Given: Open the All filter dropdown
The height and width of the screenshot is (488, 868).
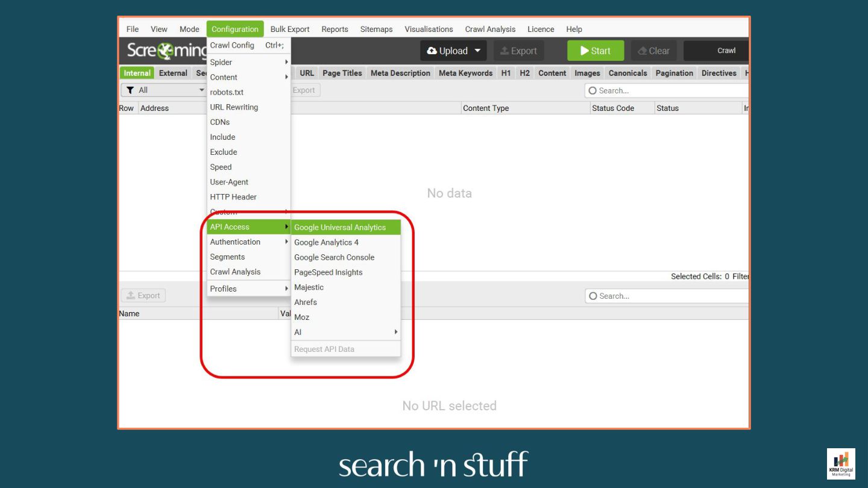Looking at the screenshot, I should 164,90.
